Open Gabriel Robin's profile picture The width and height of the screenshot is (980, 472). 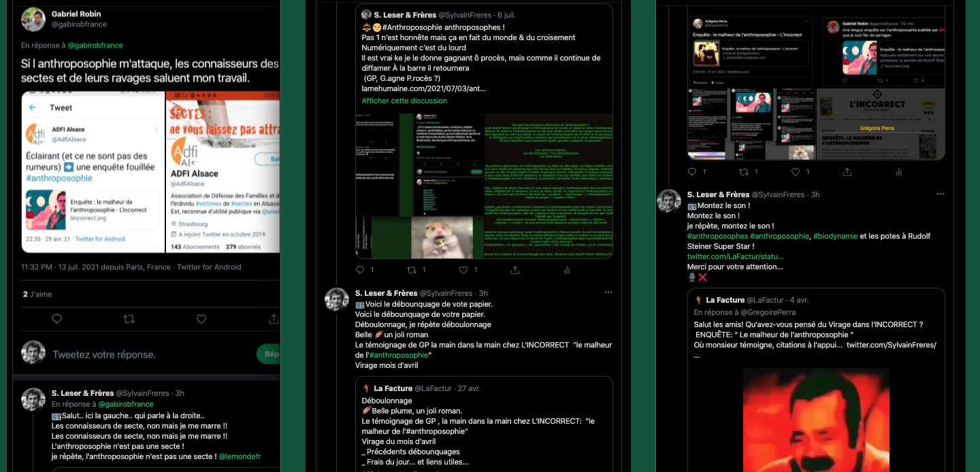click(33, 19)
